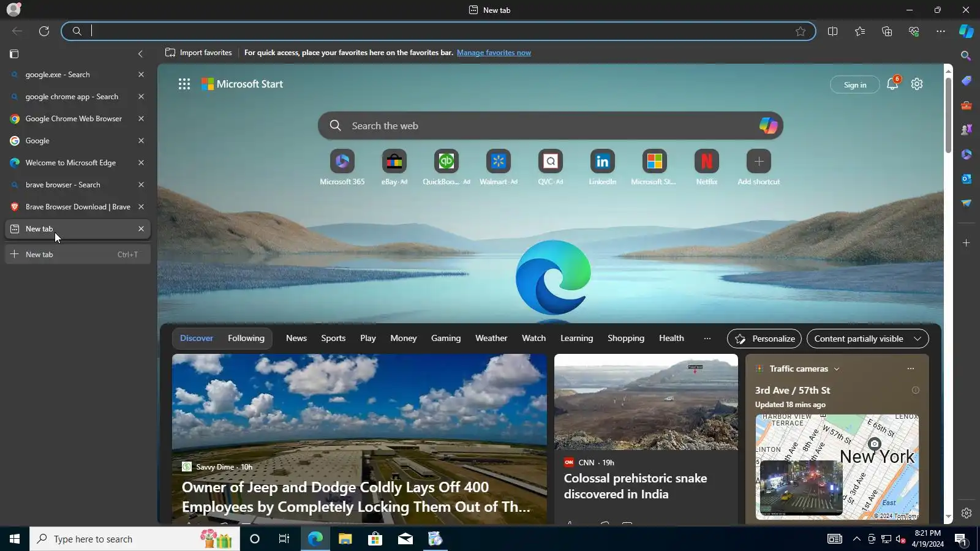Open the QVC shortcut tile
The image size is (980, 551).
[x=551, y=167]
